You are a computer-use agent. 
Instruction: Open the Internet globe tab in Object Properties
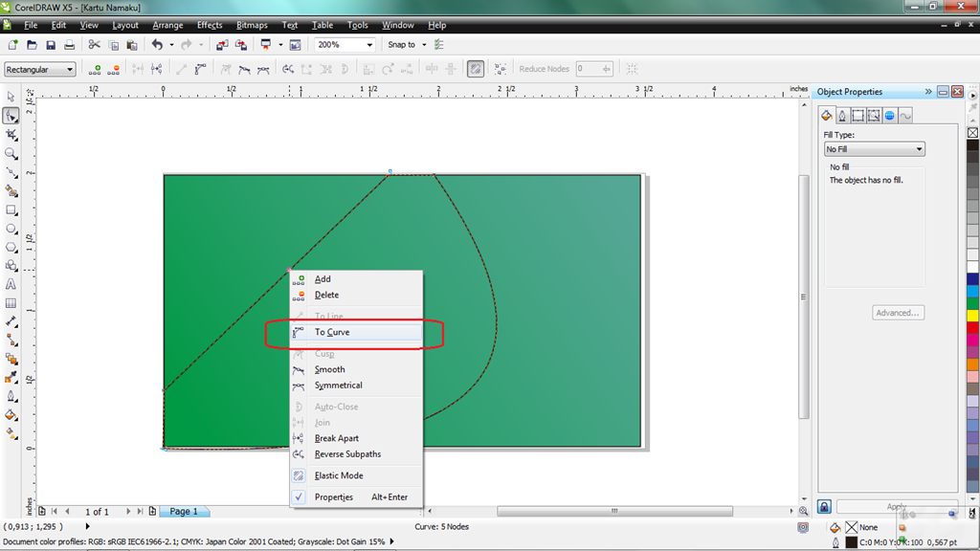click(x=889, y=116)
